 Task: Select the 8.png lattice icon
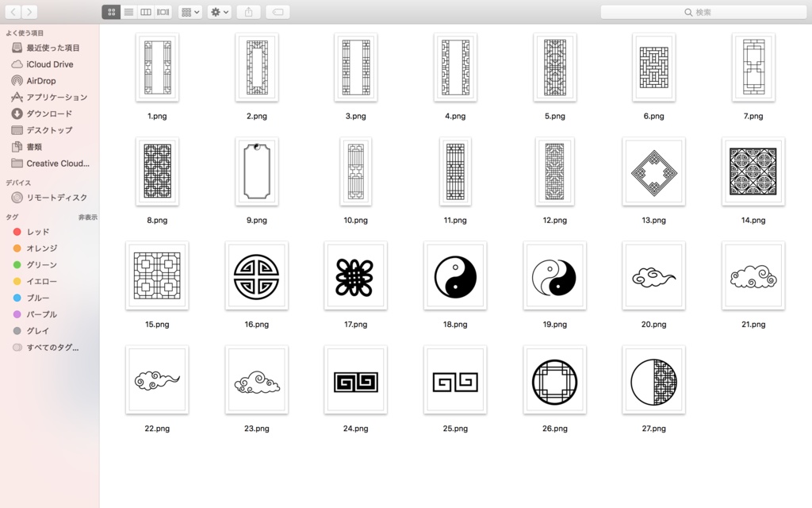pyautogui.click(x=157, y=171)
